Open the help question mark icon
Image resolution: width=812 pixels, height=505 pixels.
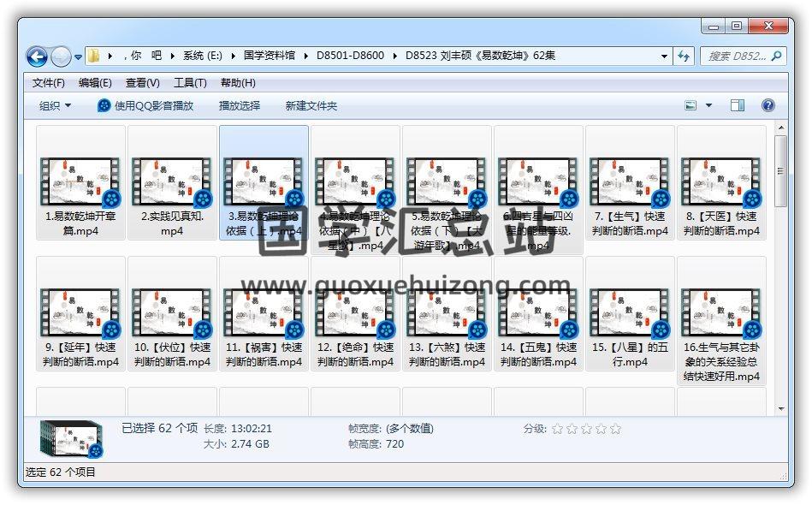point(768,105)
